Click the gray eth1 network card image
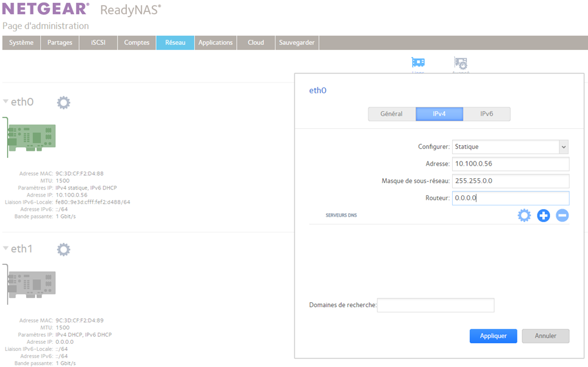588x367 pixels. point(31,284)
